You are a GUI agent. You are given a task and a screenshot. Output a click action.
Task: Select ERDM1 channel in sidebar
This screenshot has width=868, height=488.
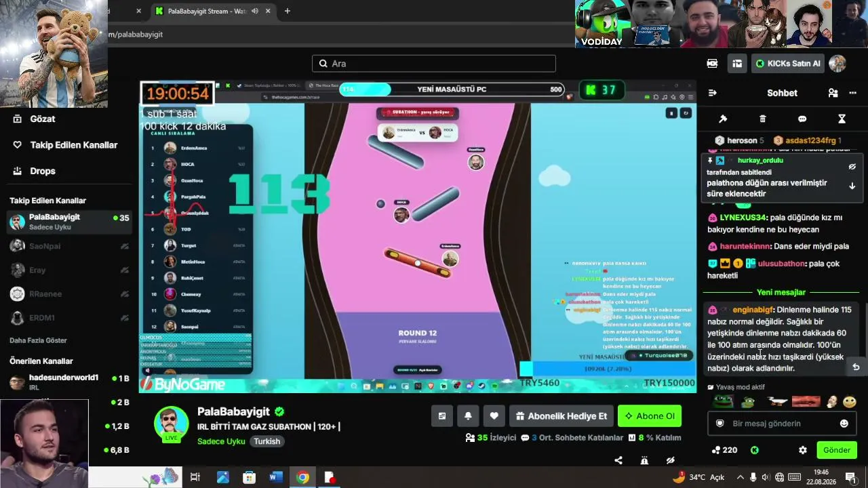[68, 318]
